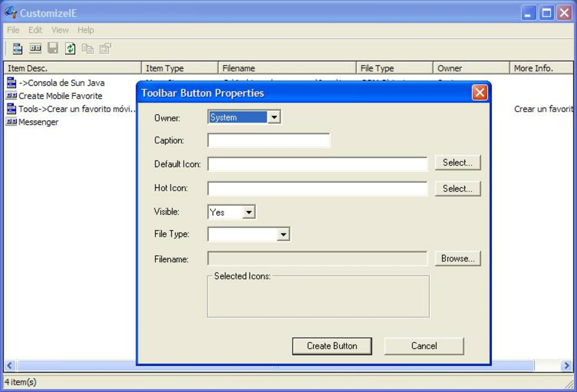
Task: Select icon beside Create Mobile Favorite
Action: (11, 96)
